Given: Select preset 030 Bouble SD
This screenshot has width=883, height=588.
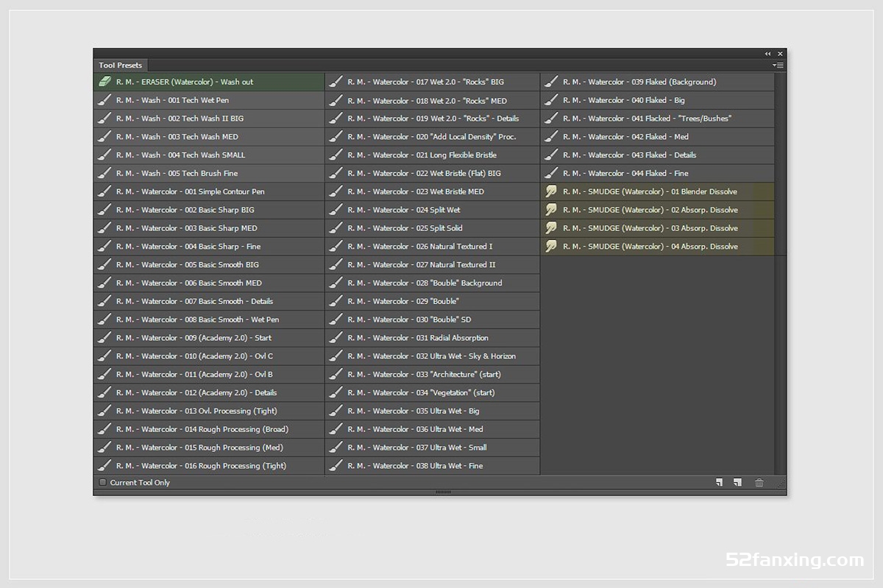Looking at the screenshot, I should pos(433,319).
